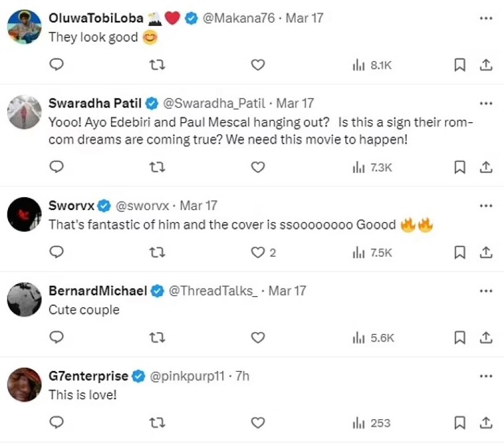Open Sworvx's profile avatar

pos(24,215)
